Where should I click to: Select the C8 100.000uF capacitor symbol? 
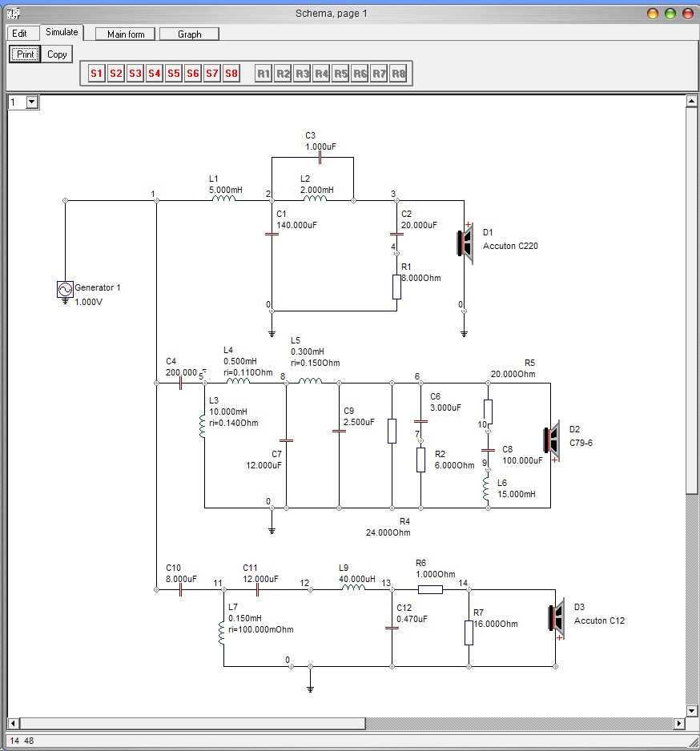pos(488,450)
